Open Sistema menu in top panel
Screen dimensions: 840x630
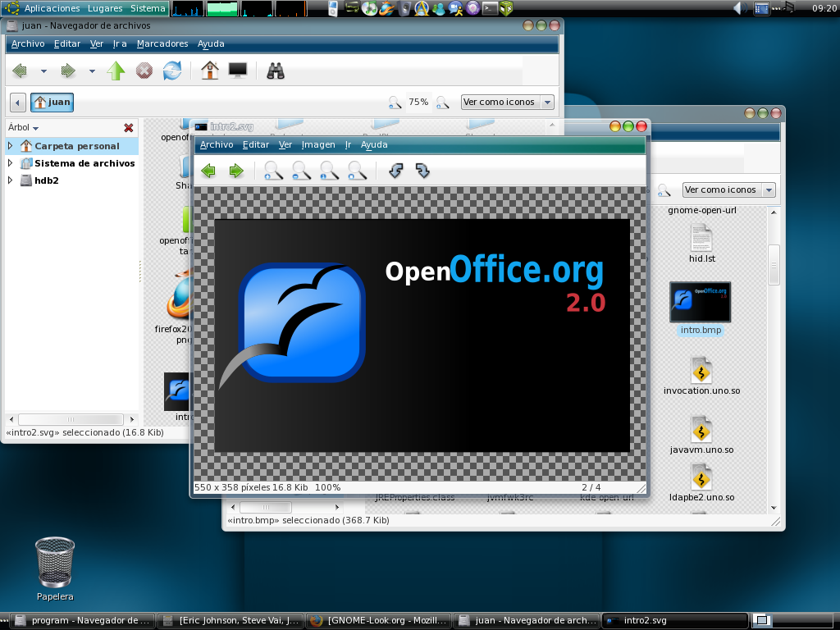click(148, 8)
